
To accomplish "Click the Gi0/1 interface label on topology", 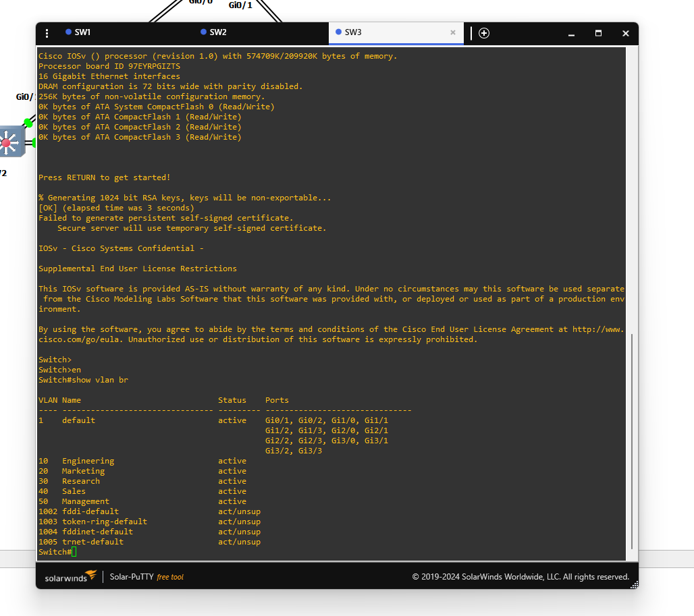I will click(x=240, y=5).
